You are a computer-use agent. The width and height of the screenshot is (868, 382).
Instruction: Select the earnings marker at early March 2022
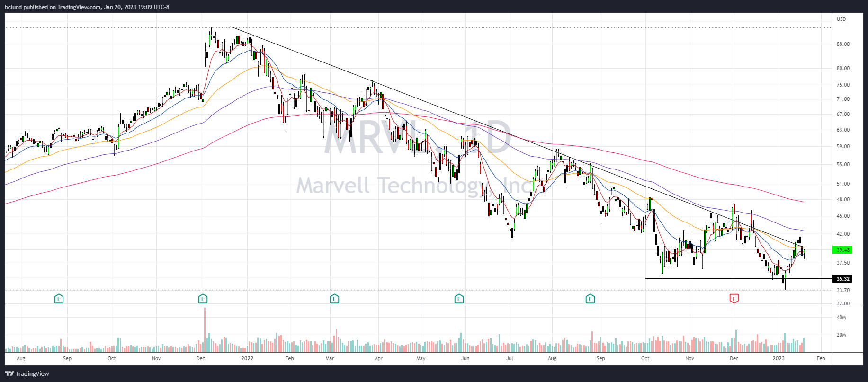click(334, 299)
